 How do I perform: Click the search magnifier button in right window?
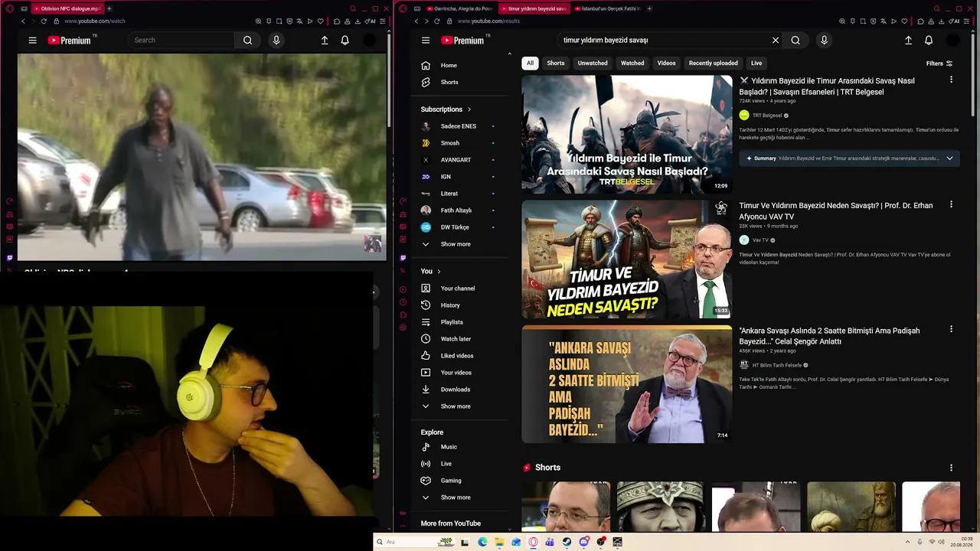[795, 41]
